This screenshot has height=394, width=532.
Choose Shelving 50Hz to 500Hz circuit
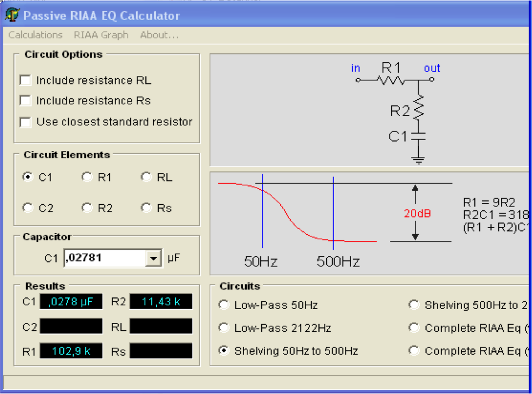pos(224,351)
